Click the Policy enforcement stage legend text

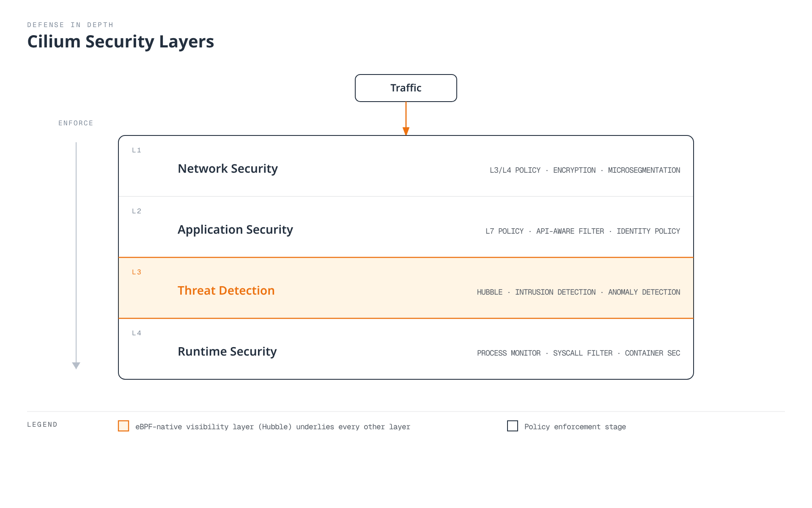[575, 427]
